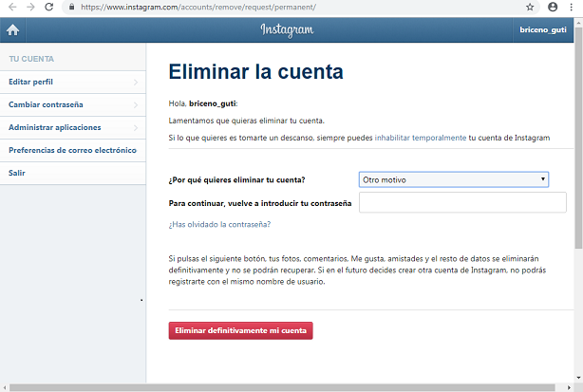Click the 'TU CUENTA' sidebar header

tap(31, 59)
